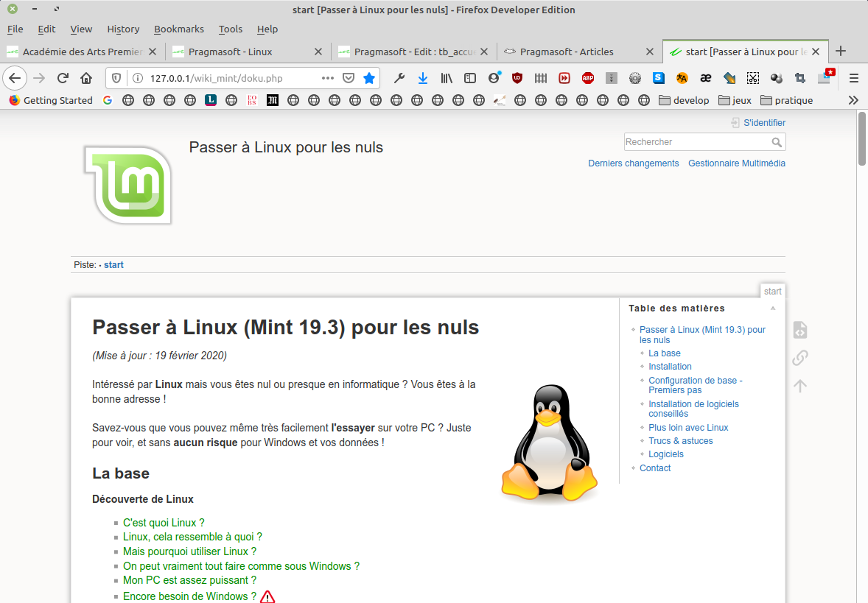Click the Linux Mint logo
Screen dimensions: 868x603
coord(128,185)
